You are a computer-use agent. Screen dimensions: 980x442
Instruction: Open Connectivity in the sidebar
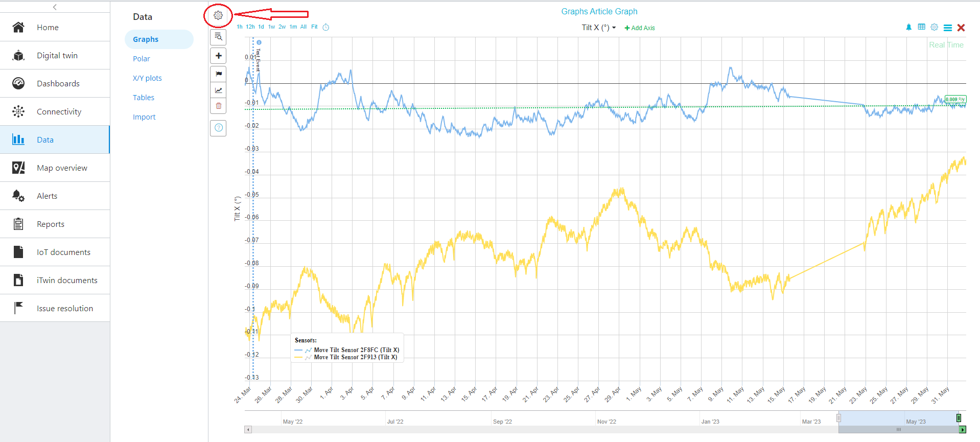[55, 111]
